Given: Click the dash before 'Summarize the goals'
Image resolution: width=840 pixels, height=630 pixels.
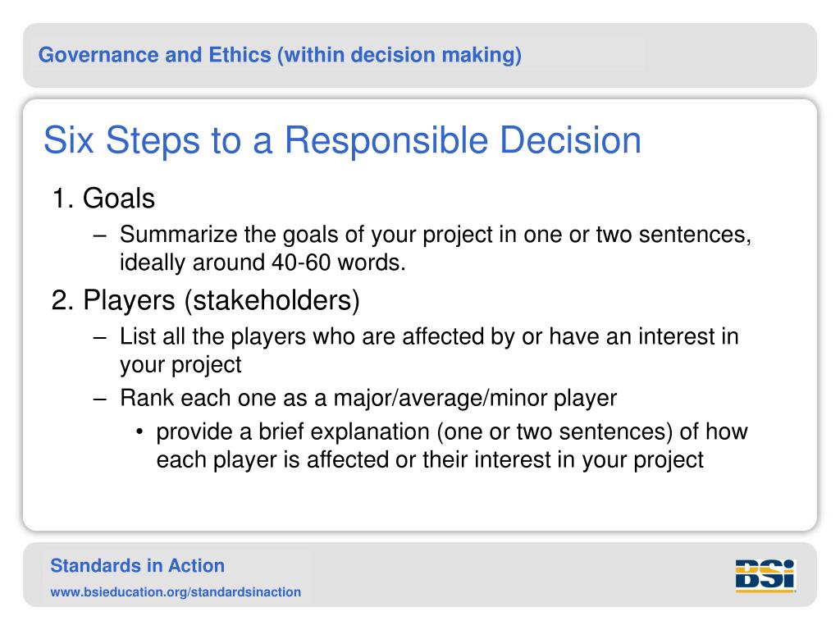Looking at the screenshot, I should [x=99, y=235].
